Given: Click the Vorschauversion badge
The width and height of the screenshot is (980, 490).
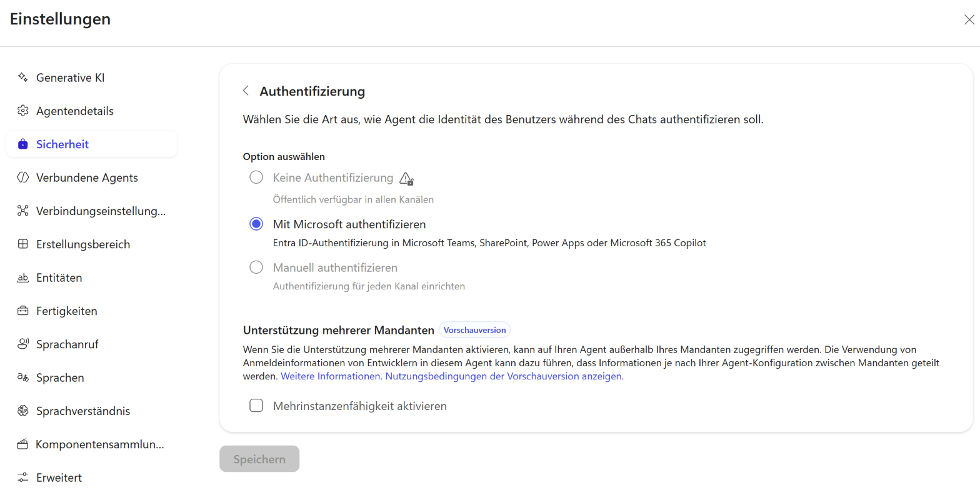Looking at the screenshot, I should point(475,329).
